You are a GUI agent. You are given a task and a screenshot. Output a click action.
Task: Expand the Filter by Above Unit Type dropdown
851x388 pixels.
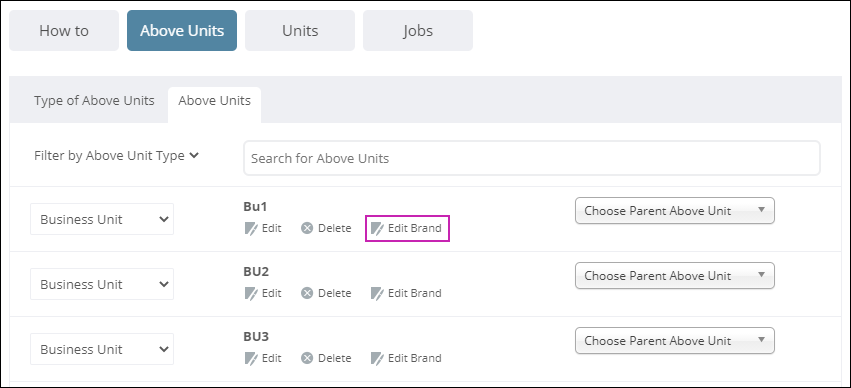(116, 156)
